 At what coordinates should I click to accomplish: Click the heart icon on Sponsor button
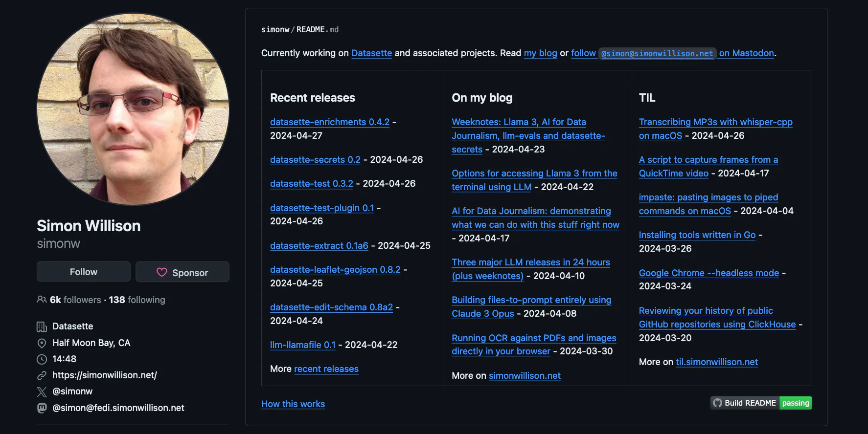162,272
